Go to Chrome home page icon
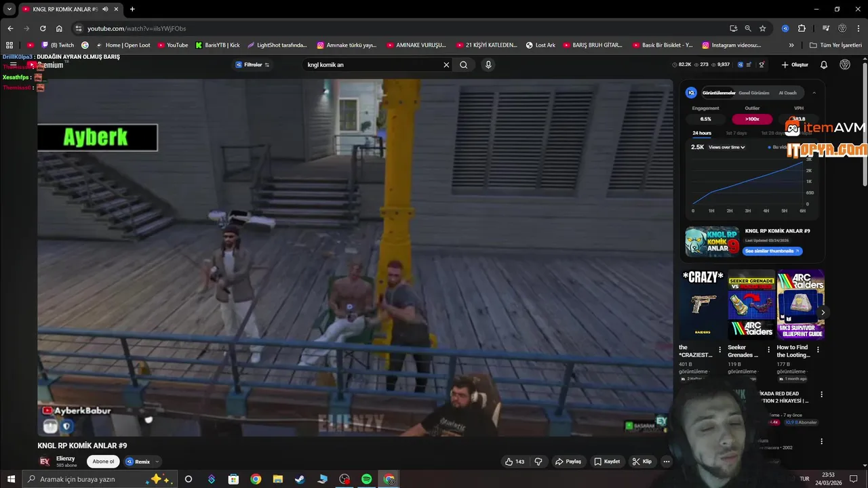Viewport: 868px width, 488px height. point(59,28)
